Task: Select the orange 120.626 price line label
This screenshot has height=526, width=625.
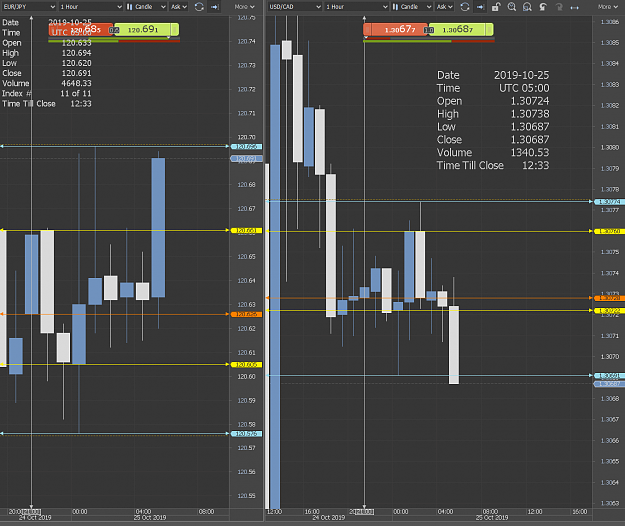Action: 246,314
